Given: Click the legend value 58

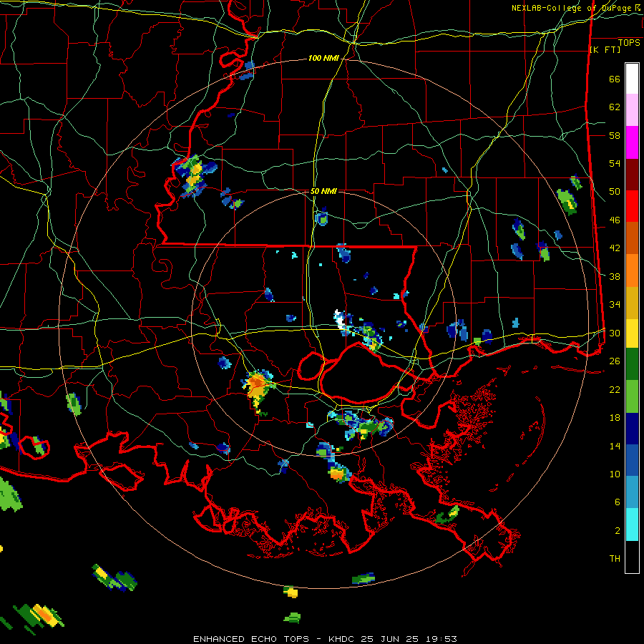Looking at the screenshot, I should click(615, 135).
